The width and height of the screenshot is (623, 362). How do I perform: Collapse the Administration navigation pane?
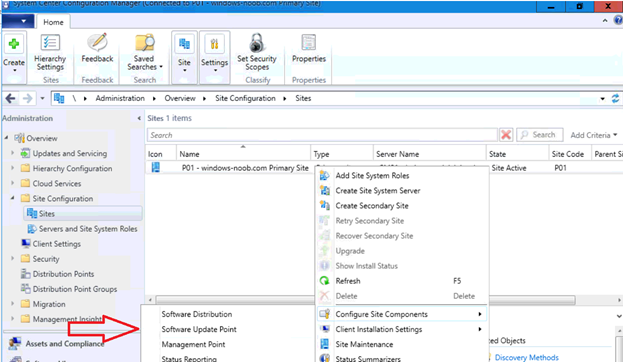[x=139, y=118]
